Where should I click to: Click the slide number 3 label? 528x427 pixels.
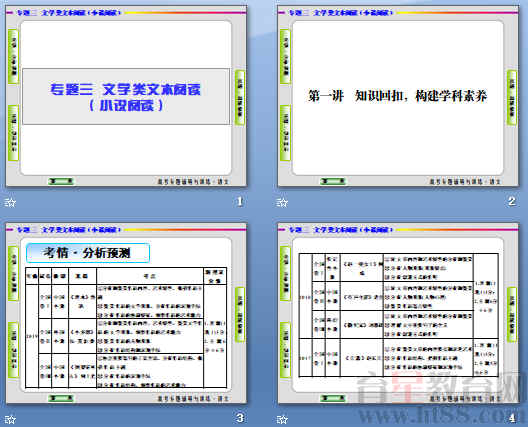pos(240,418)
